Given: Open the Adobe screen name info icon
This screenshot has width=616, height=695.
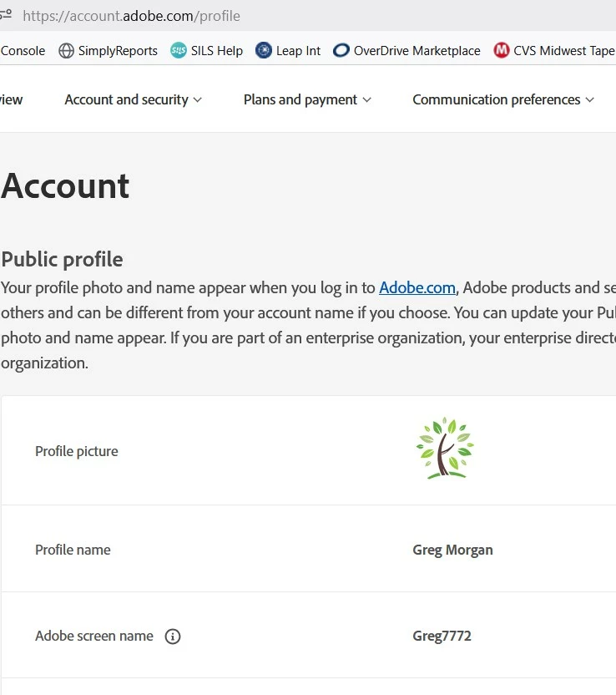Looking at the screenshot, I should pos(173,637).
